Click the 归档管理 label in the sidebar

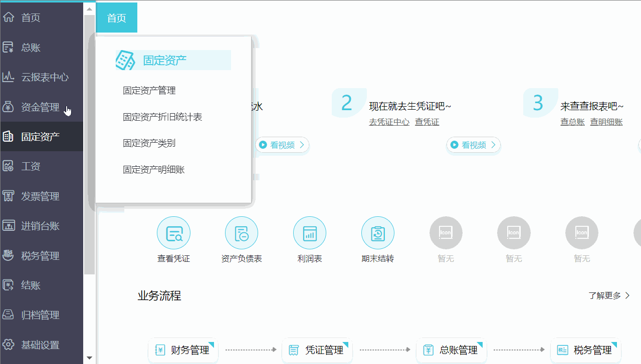[x=40, y=315]
